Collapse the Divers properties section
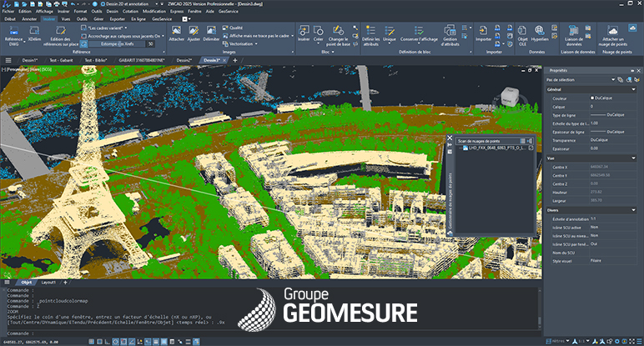The height and width of the screenshot is (346, 644). pos(633,210)
